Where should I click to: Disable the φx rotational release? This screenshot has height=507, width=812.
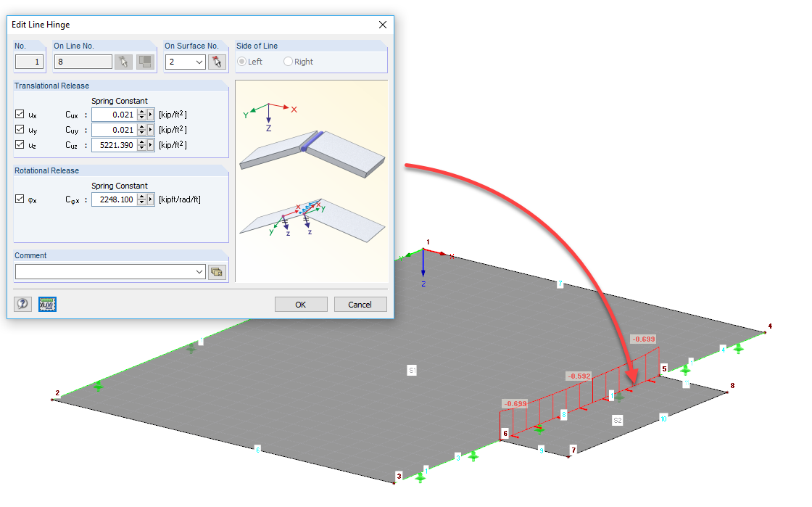point(19,199)
